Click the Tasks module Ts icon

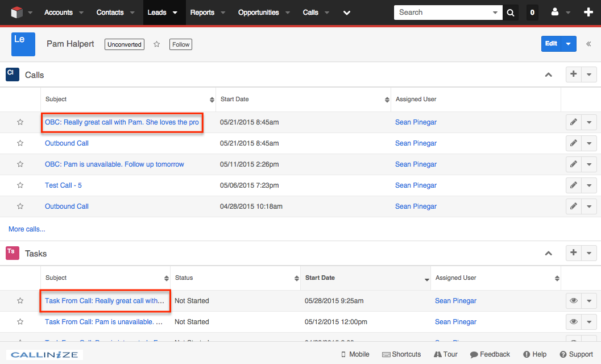(x=13, y=253)
